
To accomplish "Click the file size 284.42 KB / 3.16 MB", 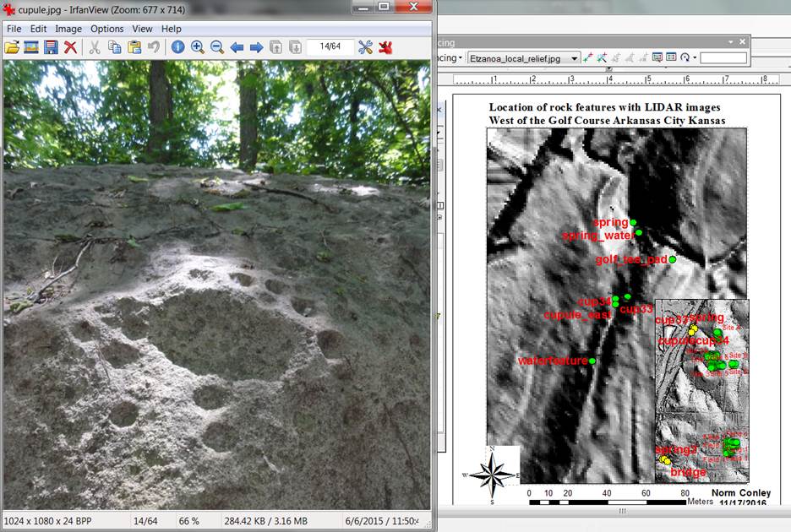I will click(266, 521).
